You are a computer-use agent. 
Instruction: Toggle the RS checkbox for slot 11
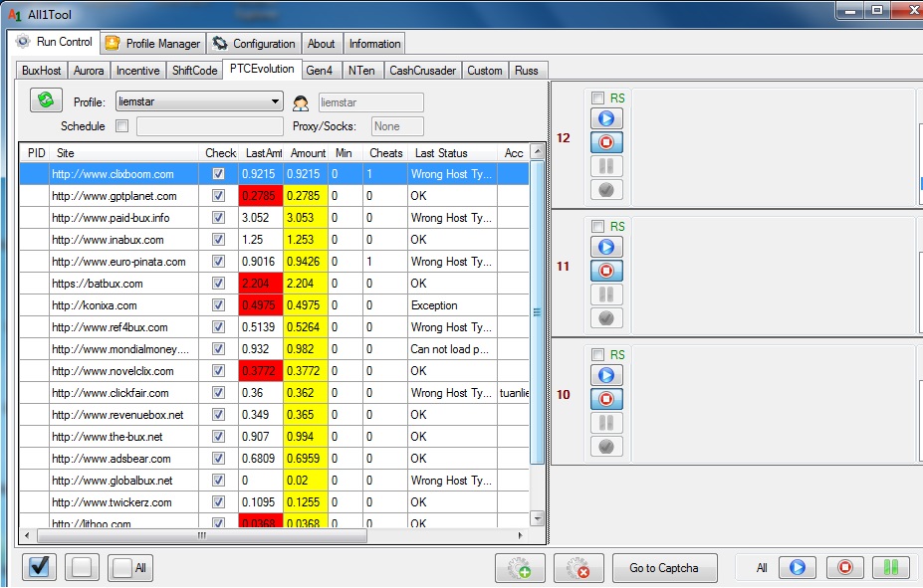click(x=598, y=227)
